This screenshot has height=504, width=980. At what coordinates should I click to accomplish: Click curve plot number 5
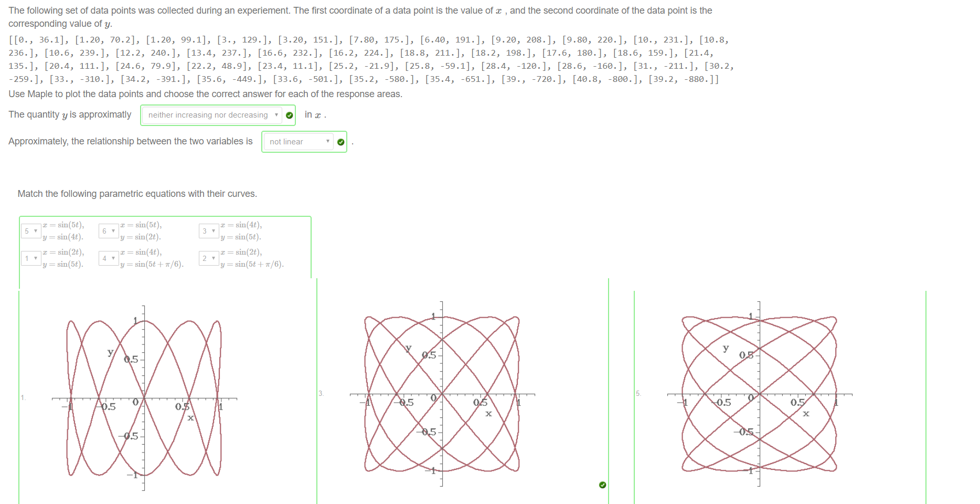click(759, 394)
